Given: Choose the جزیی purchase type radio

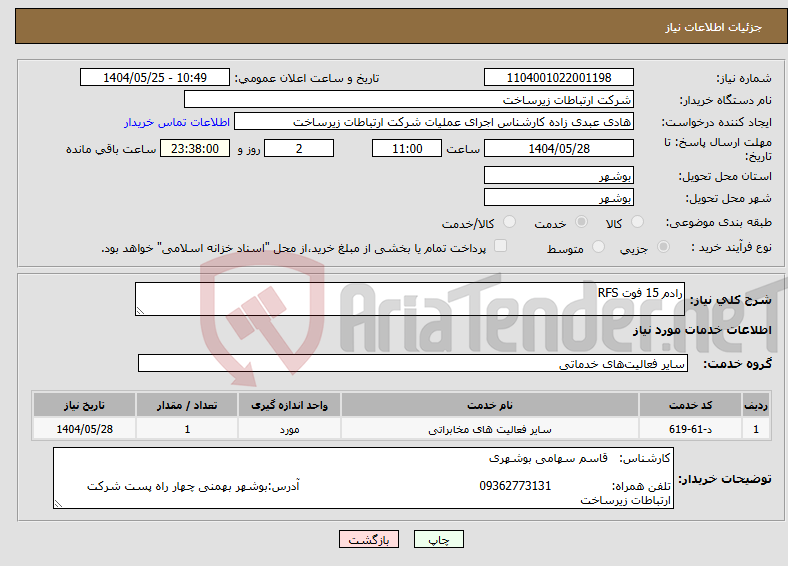Looking at the screenshot, I should [663, 247].
